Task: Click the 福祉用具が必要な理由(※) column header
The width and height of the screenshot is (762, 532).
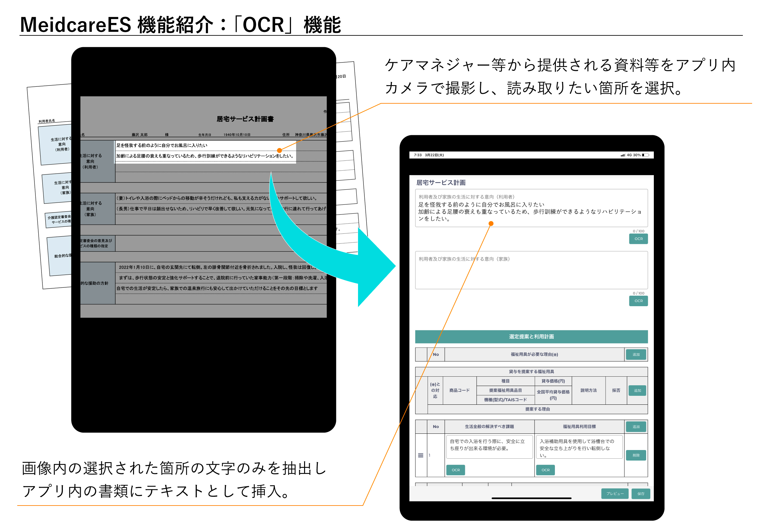Action: click(x=534, y=355)
